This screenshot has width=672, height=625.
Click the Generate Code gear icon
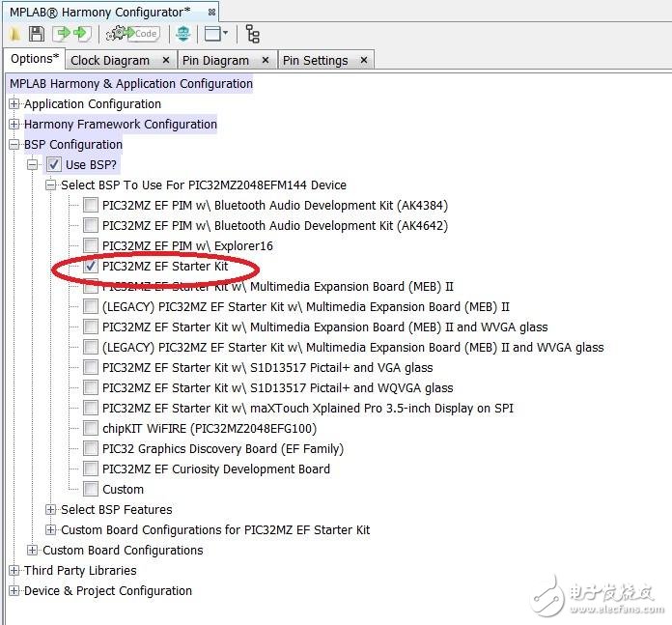(132, 34)
